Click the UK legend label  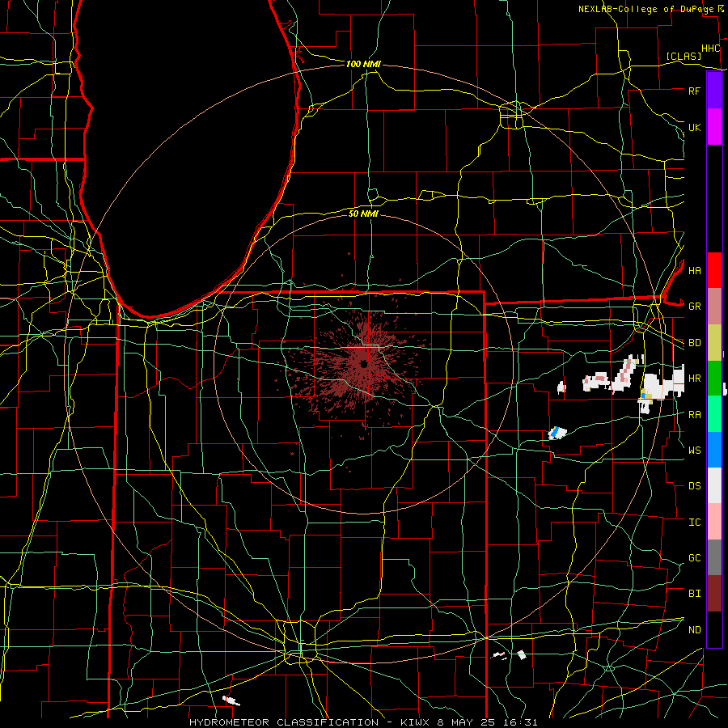[694, 127]
